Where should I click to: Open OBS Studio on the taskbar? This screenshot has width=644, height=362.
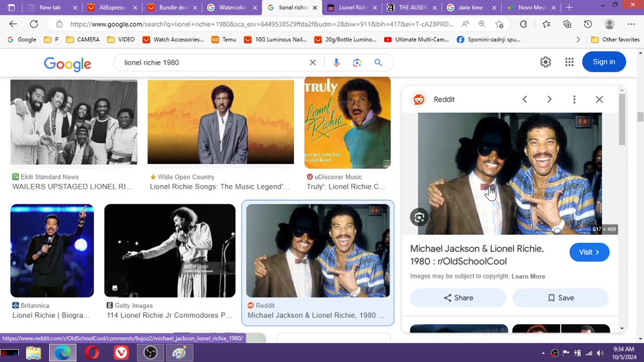pyautogui.click(x=150, y=353)
